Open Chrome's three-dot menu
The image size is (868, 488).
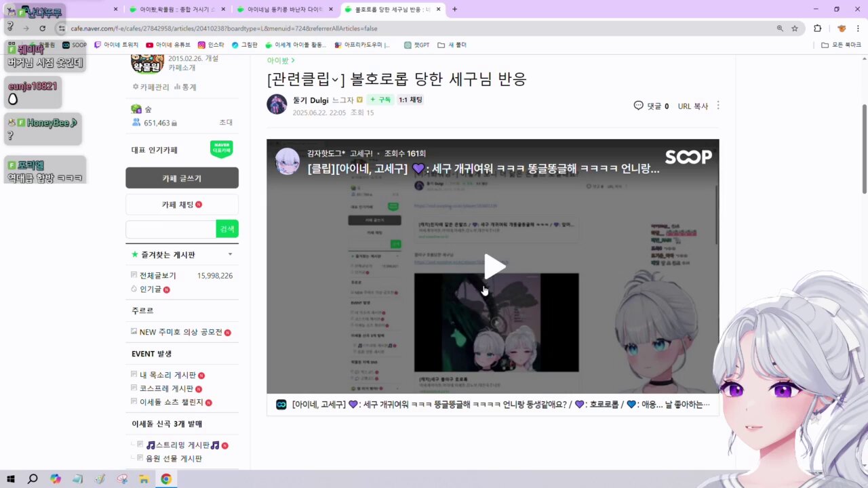(x=857, y=28)
